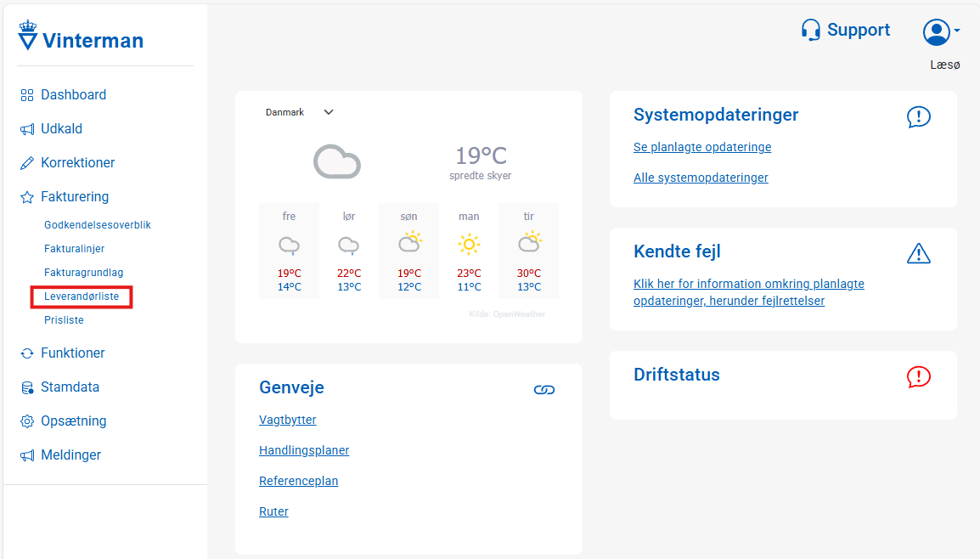Click the Vinterman crown logo
980x559 pixels.
pyautogui.click(x=27, y=35)
